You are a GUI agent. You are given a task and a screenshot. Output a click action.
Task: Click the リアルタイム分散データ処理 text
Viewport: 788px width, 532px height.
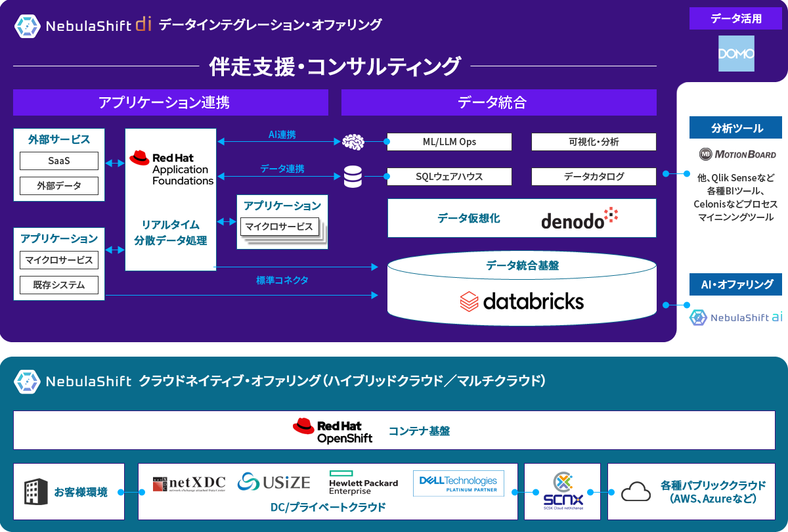(x=171, y=233)
